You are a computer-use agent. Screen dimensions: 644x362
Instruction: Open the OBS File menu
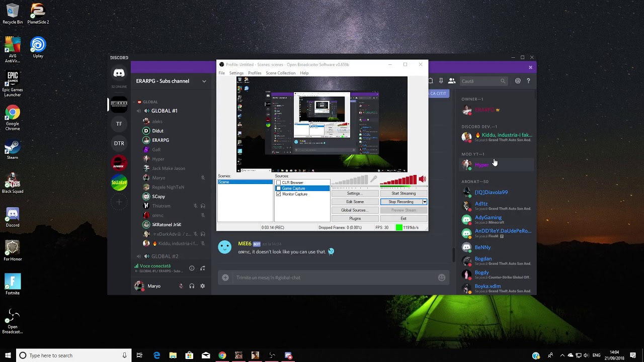[x=221, y=73]
